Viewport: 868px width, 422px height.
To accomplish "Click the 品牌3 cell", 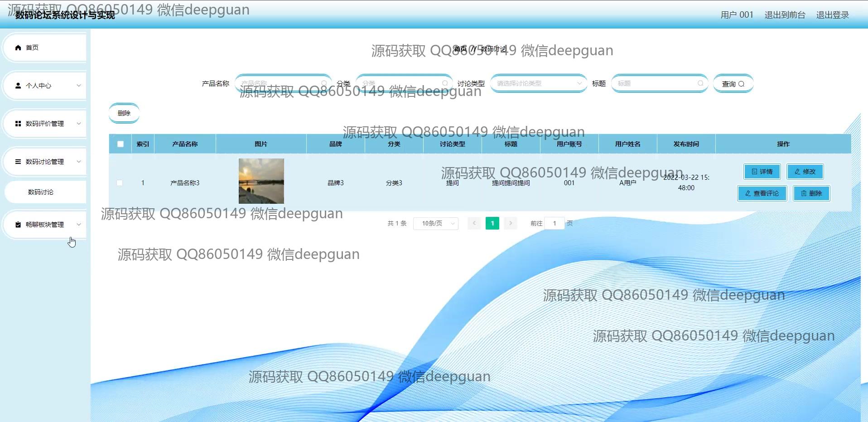I will click(x=336, y=183).
